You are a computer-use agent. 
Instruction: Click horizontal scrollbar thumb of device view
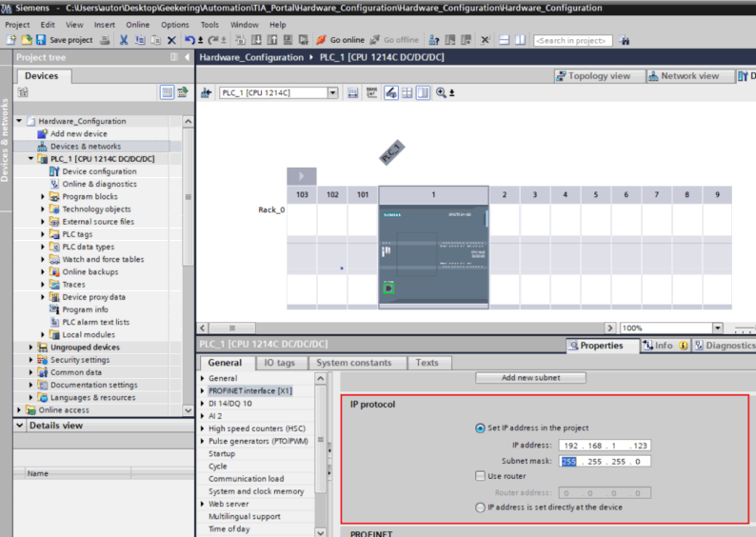click(232, 328)
